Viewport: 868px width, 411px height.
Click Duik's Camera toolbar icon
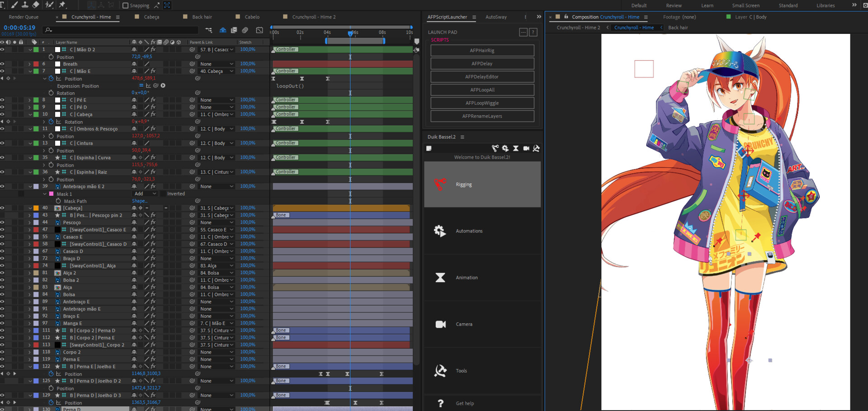point(526,148)
